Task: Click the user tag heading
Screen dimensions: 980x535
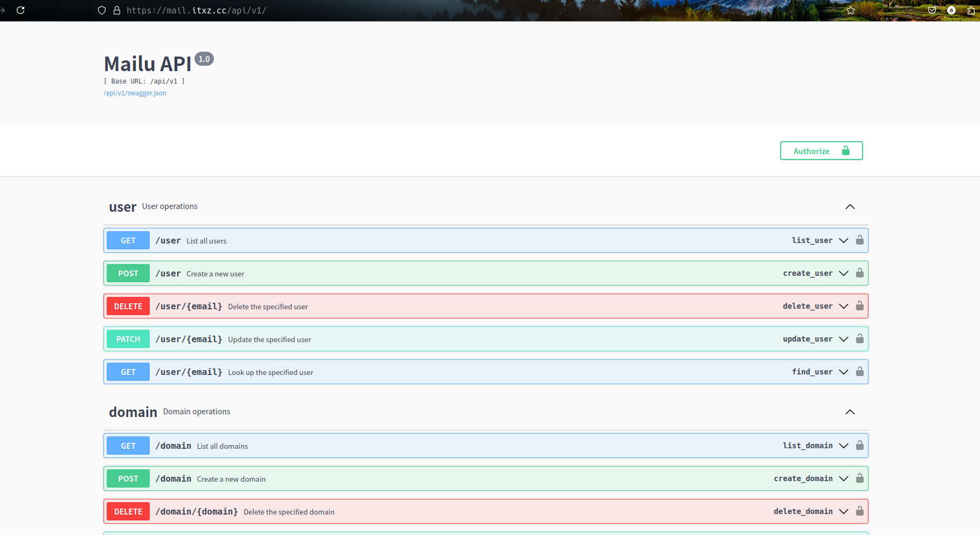Action: [123, 207]
